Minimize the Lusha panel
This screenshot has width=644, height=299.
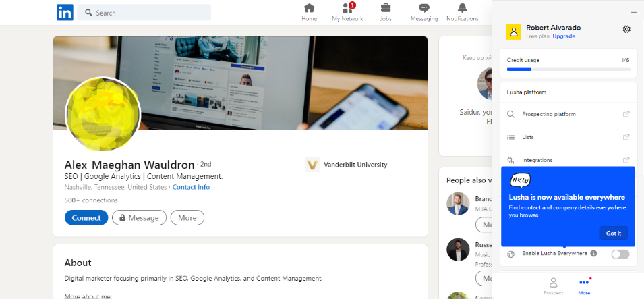click(634, 13)
